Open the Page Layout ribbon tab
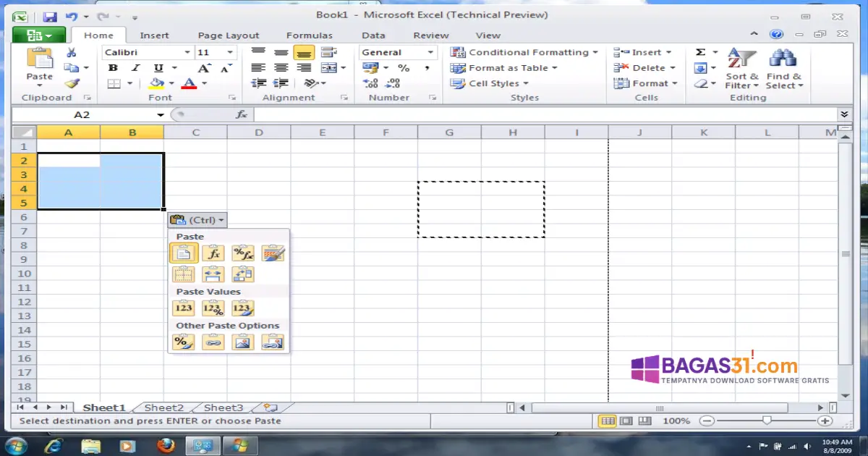 pos(229,35)
